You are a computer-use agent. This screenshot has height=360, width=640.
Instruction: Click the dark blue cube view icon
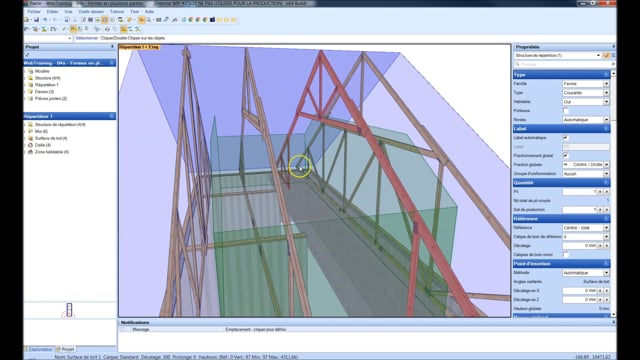(x=213, y=20)
